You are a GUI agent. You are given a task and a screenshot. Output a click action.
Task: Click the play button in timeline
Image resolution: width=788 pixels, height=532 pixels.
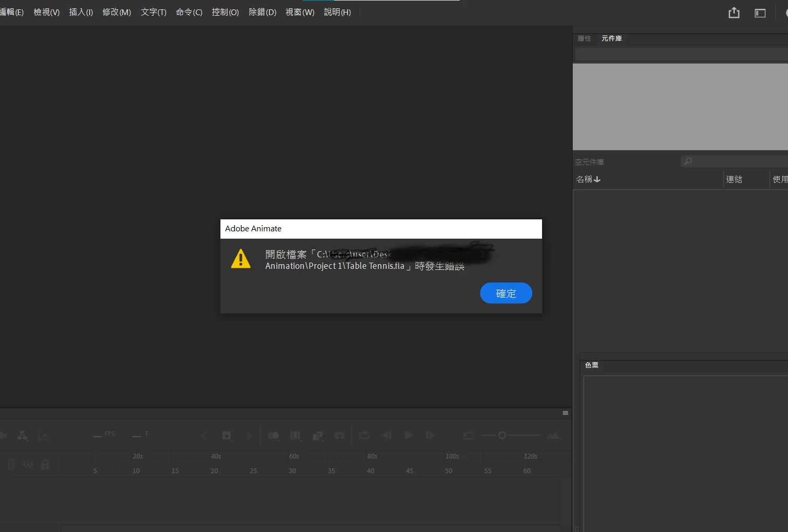pyautogui.click(x=409, y=435)
